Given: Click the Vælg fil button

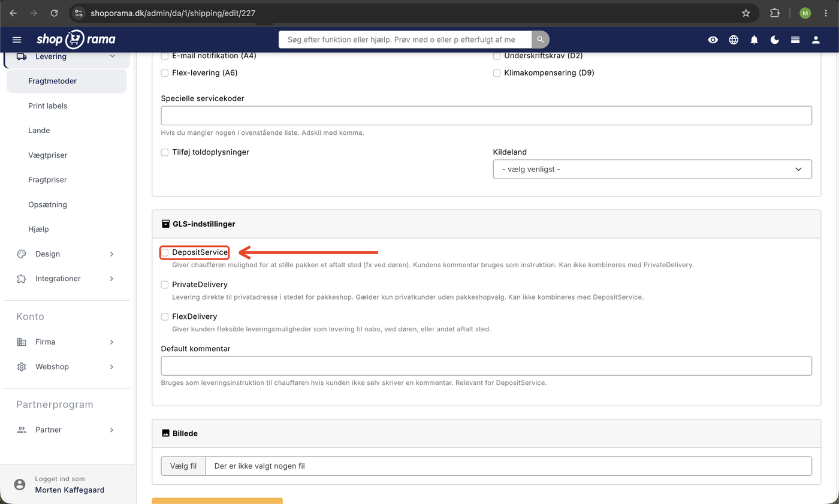Looking at the screenshot, I should (183, 466).
